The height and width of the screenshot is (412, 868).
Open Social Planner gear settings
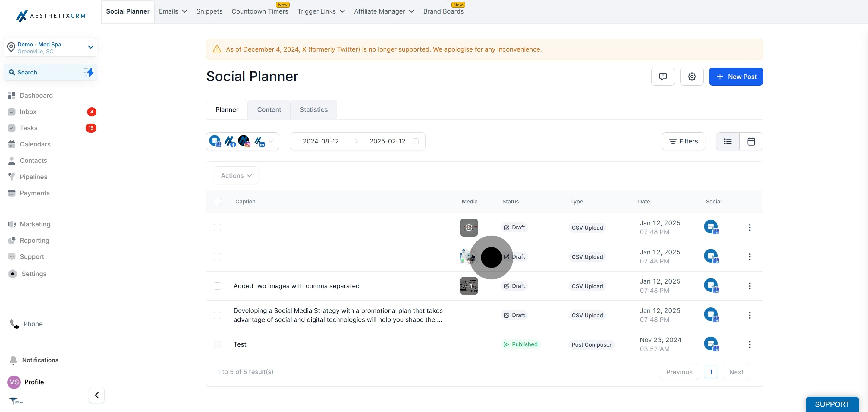(692, 77)
